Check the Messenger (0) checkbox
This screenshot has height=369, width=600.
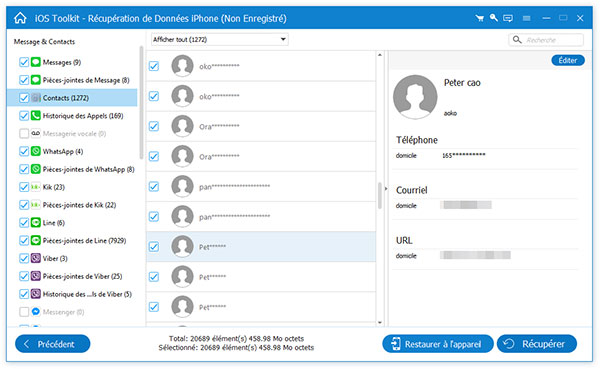click(x=24, y=312)
